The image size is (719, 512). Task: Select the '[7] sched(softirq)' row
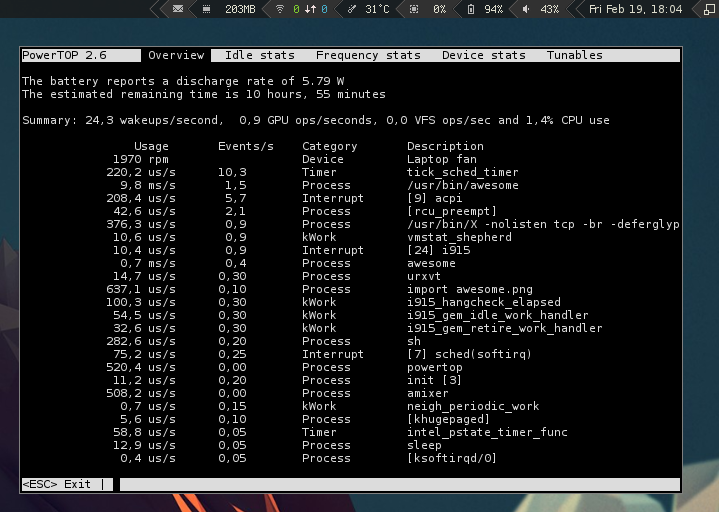coord(351,354)
